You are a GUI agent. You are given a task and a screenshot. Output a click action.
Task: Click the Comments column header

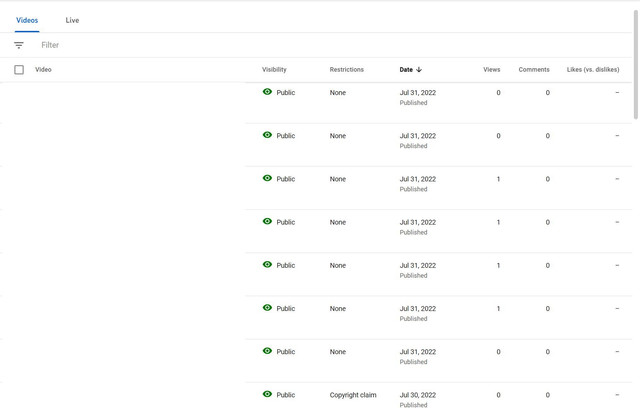[x=534, y=70]
